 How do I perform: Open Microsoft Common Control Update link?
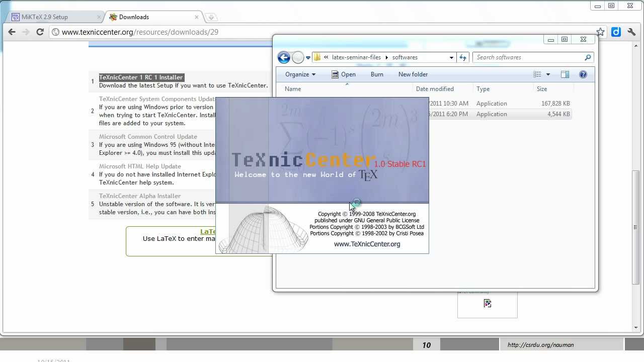(148, 137)
